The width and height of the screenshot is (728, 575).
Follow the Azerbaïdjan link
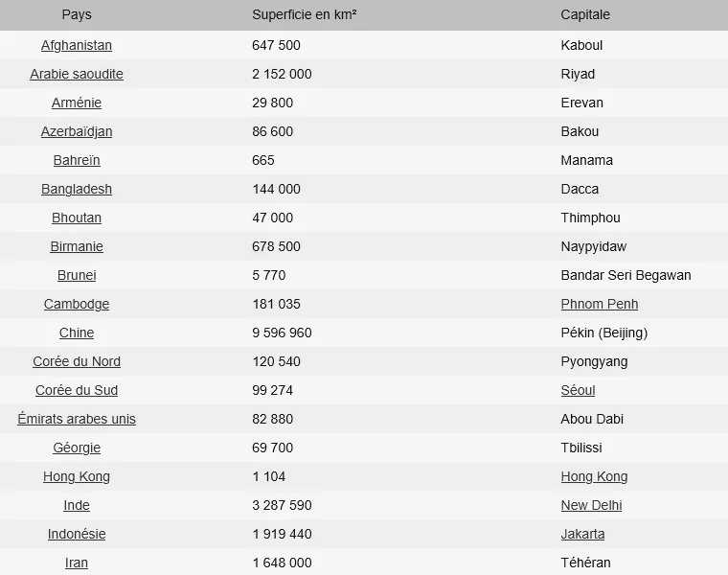pos(77,131)
